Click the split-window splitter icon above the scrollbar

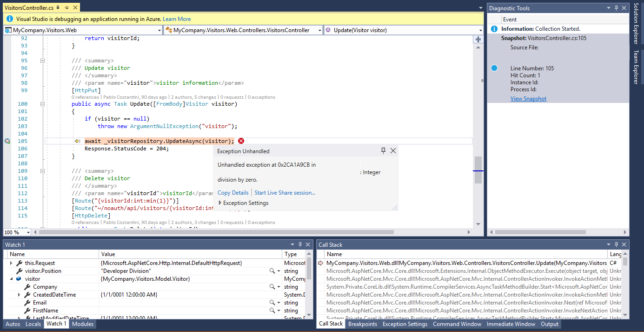[x=478, y=39]
